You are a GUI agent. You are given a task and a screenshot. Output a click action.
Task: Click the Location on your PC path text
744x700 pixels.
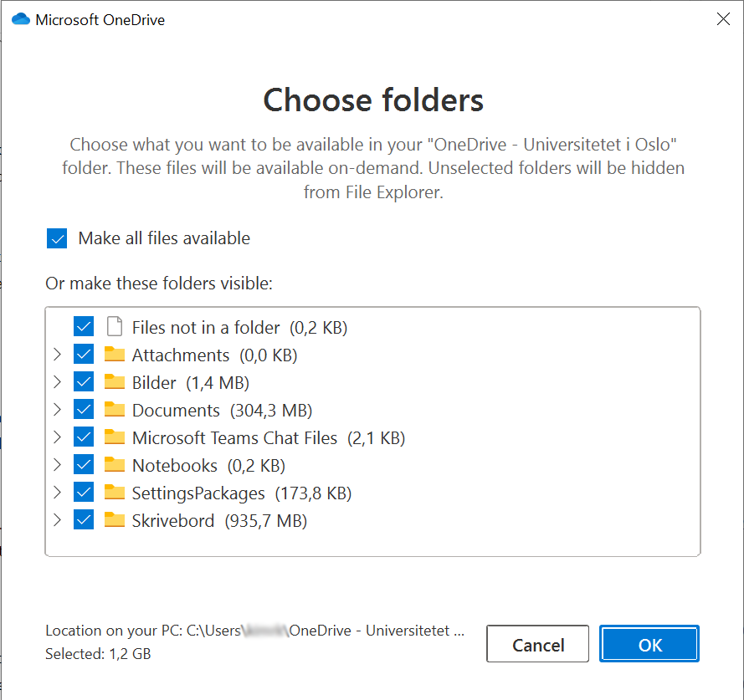[x=254, y=631]
